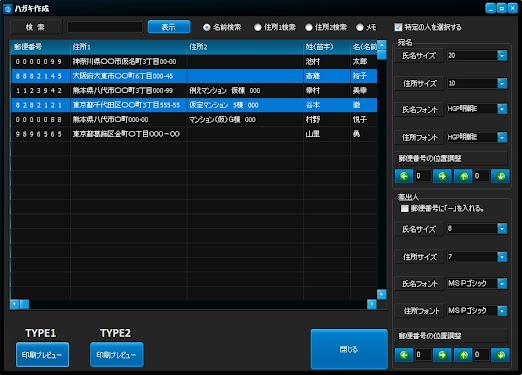
Task: Uncheck 特定の人を選択する checkbox
Action: point(398,27)
